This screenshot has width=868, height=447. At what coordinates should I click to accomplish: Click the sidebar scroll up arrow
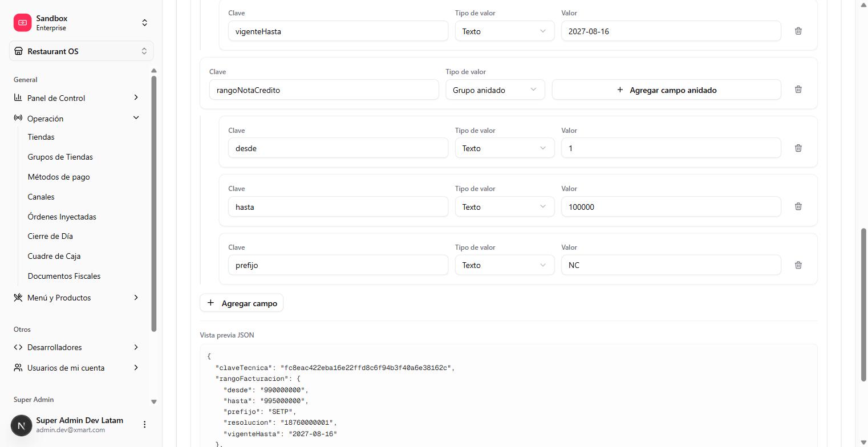(x=153, y=71)
